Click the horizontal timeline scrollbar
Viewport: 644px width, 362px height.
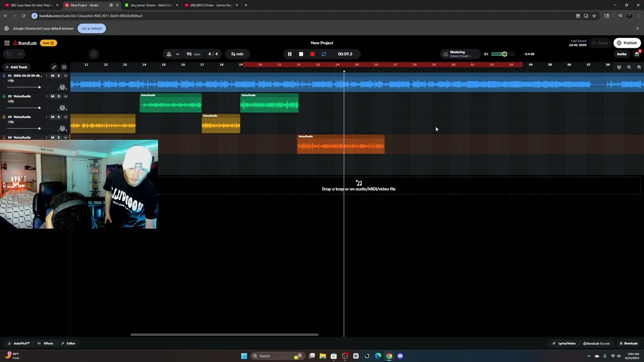coord(224,334)
